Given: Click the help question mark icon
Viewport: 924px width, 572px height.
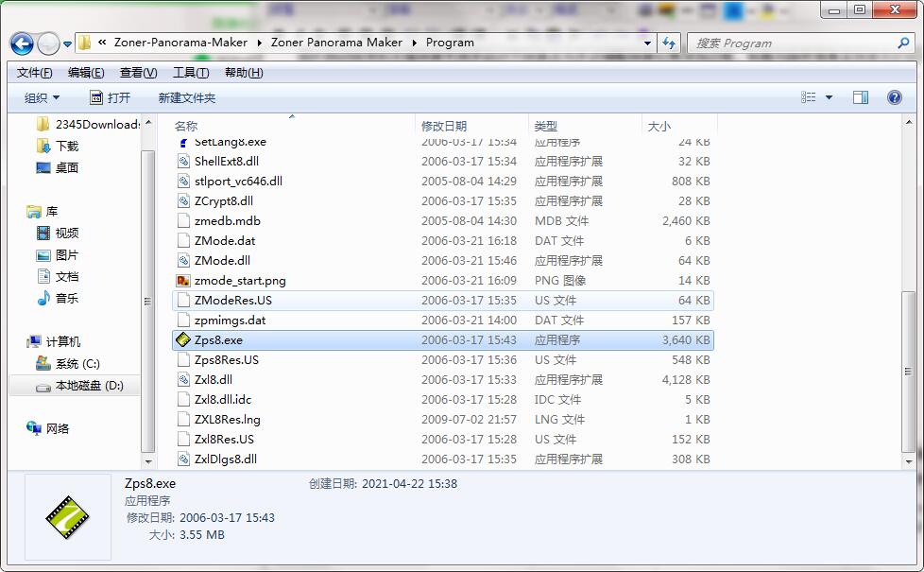Looking at the screenshot, I should (894, 97).
